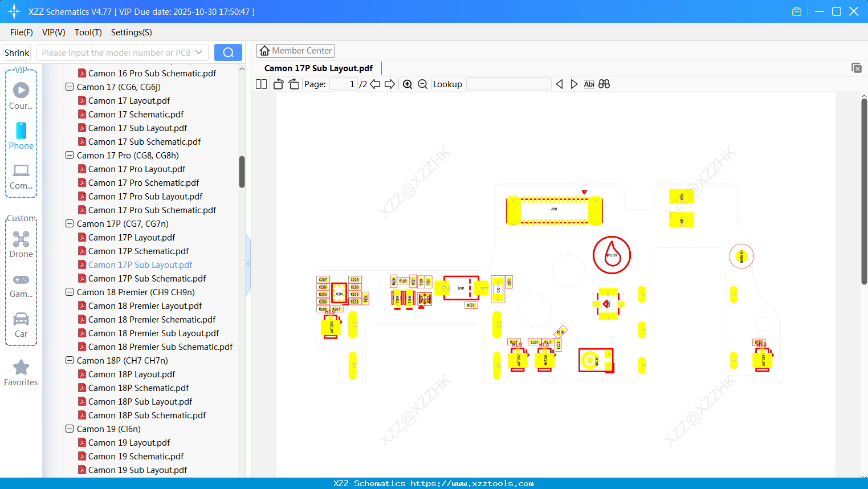The image size is (868, 489).
Task: Click the page number input field
Action: click(344, 84)
